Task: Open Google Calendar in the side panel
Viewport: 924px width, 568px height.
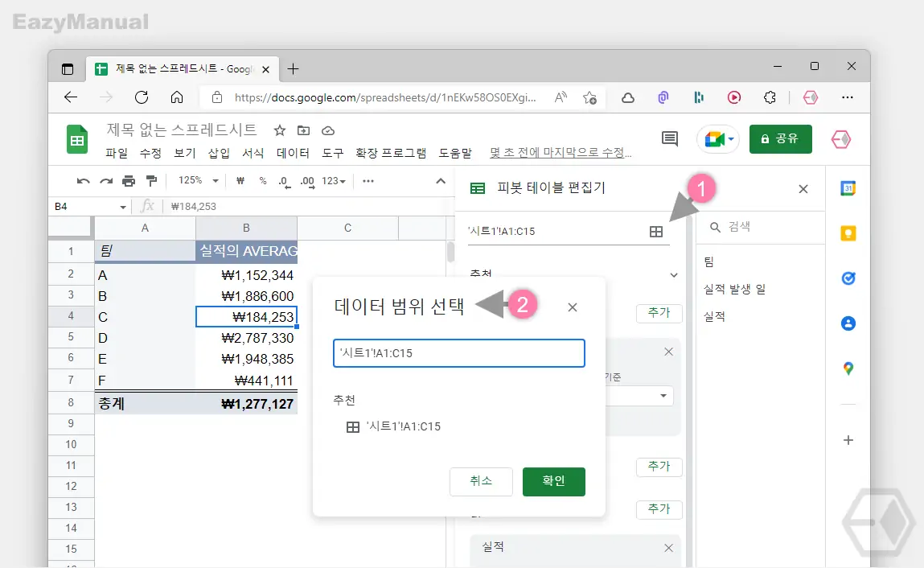Action: coord(848,189)
